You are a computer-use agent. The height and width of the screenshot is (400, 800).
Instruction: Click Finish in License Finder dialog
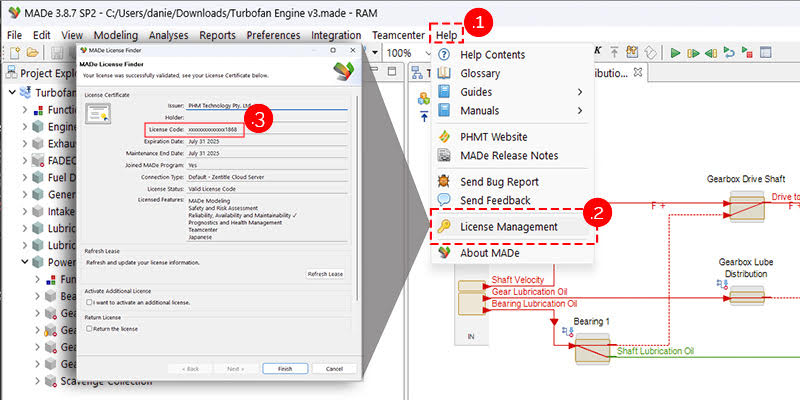click(x=285, y=368)
